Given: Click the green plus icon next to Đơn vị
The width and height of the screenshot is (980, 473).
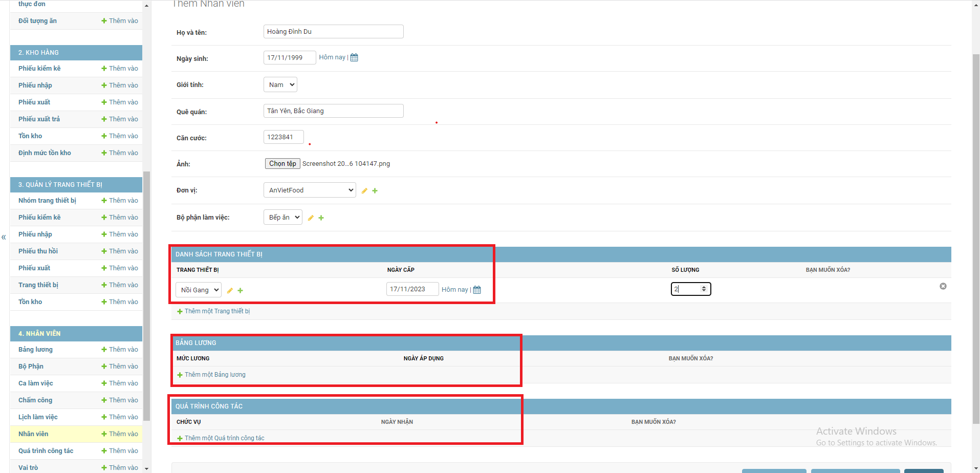Looking at the screenshot, I should pyautogui.click(x=375, y=191).
